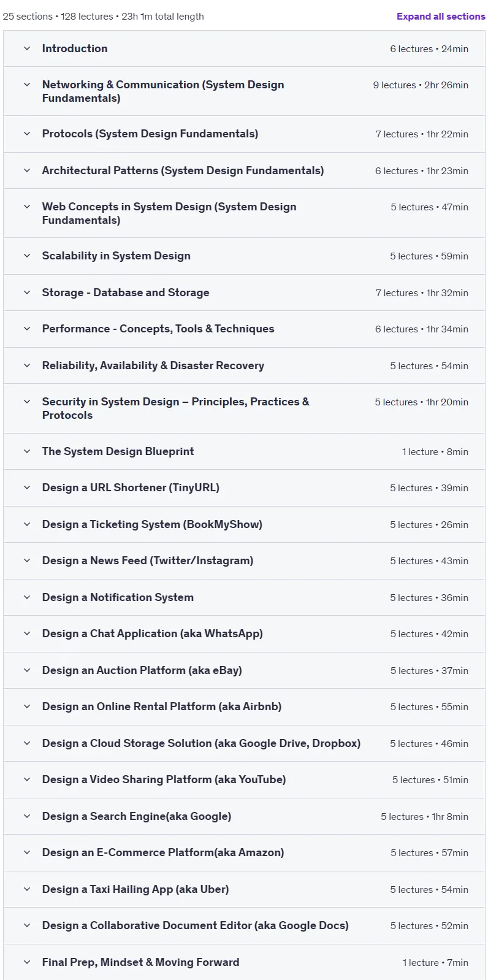Click Design a Search Engine(aka Google) title

tap(137, 816)
